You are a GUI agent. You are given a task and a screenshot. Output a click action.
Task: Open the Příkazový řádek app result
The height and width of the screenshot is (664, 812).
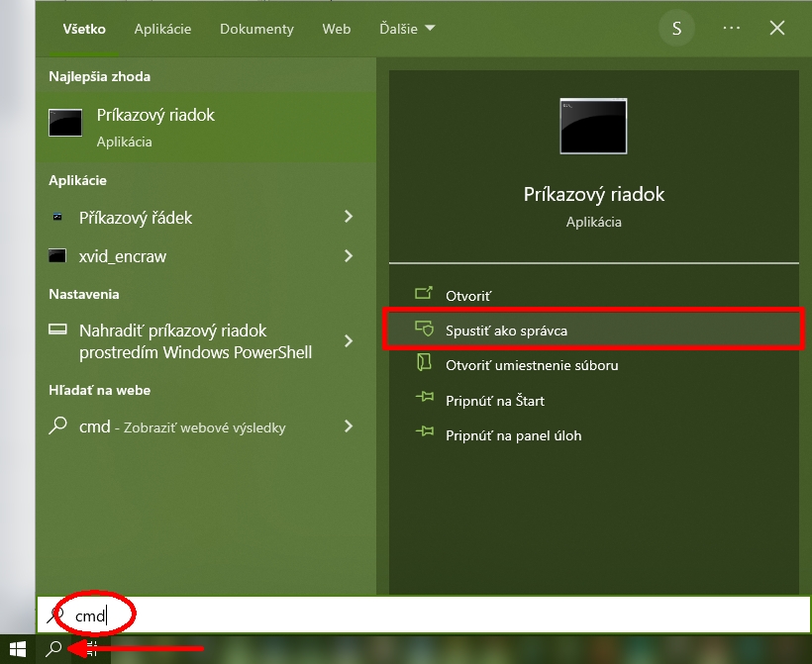pyautogui.click(x=136, y=217)
